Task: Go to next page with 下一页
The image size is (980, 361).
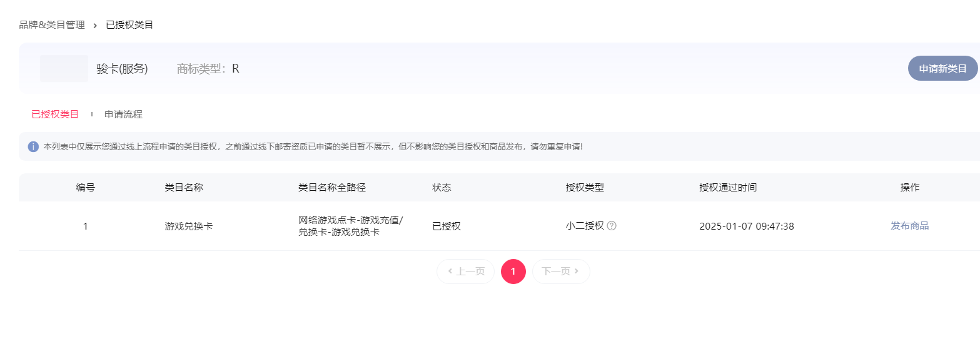Action: (x=561, y=272)
